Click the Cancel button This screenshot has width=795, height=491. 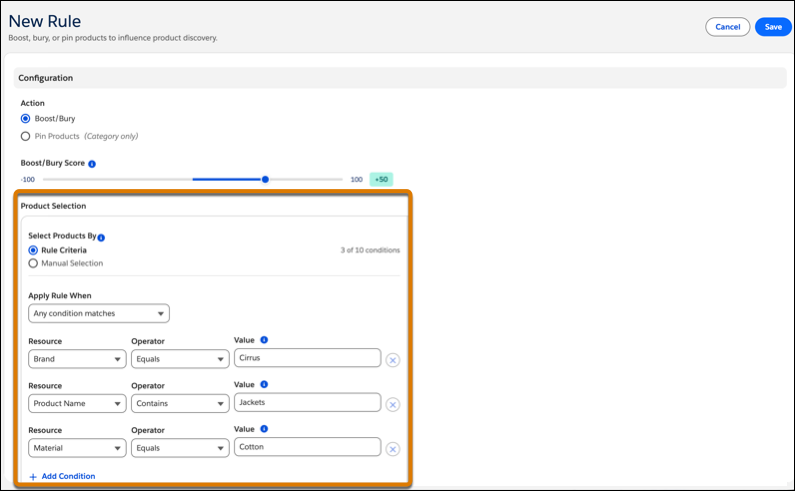click(728, 27)
